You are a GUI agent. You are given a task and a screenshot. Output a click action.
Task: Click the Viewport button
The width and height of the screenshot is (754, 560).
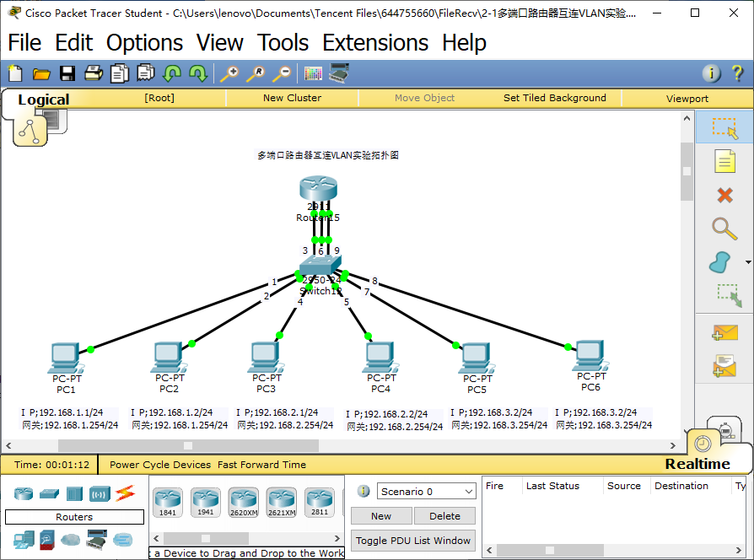point(687,98)
